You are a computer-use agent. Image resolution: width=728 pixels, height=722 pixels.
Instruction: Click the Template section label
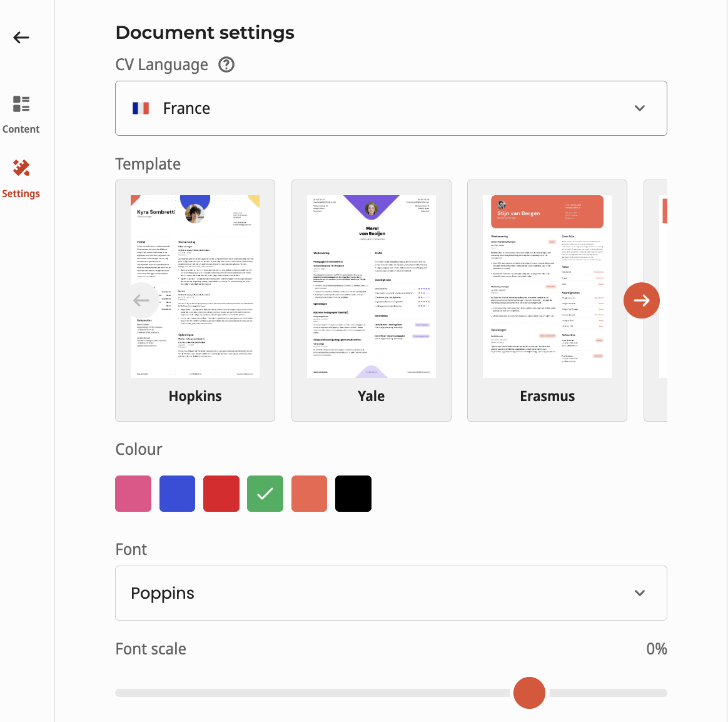148,164
